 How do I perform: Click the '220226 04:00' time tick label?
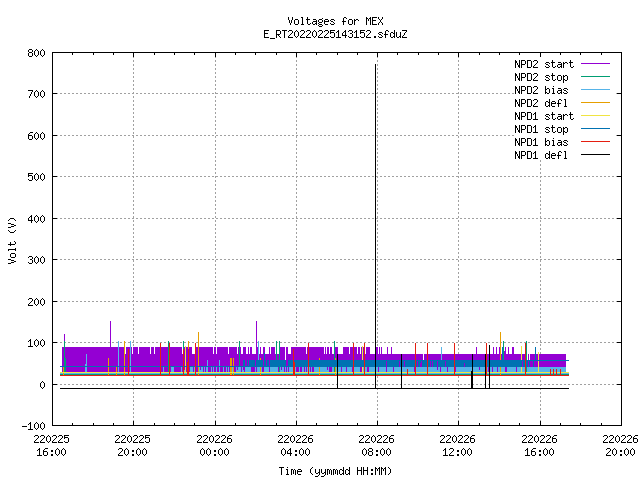pos(295,445)
